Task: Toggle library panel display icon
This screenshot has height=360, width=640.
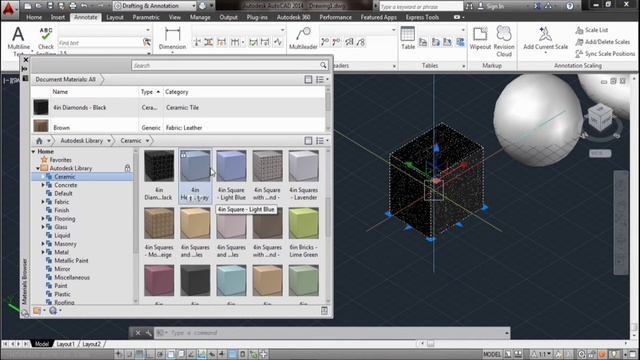Action: [x=308, y=141]
